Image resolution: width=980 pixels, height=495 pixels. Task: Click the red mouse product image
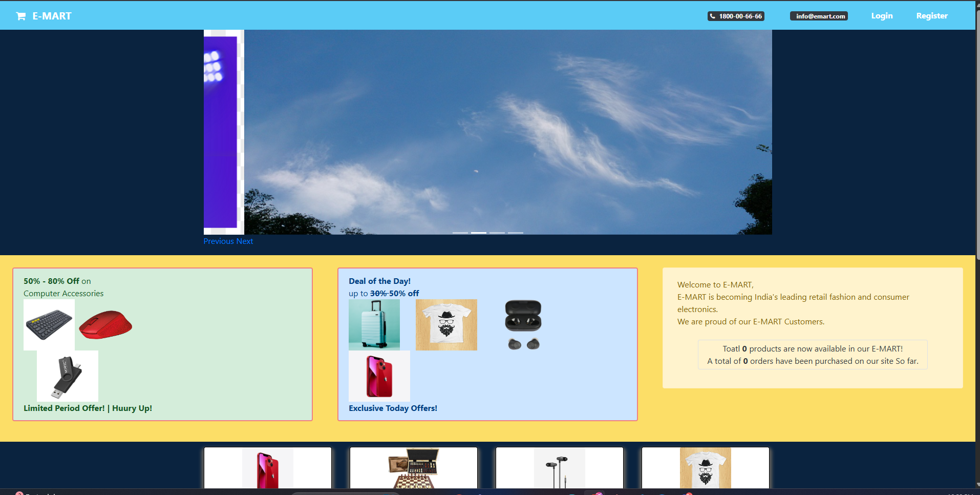coord(105,325)
